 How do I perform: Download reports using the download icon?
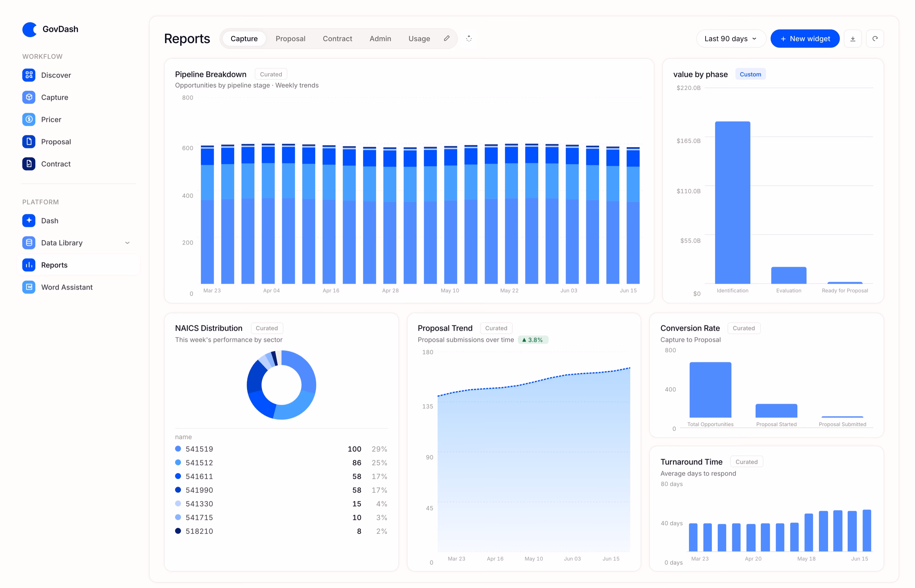coord(852,39)
